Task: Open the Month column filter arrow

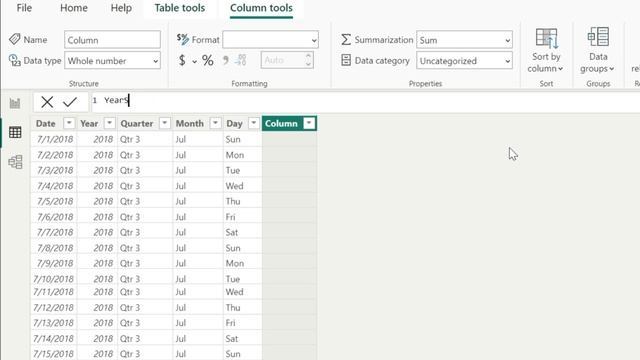Action: (x=215, y=123)
